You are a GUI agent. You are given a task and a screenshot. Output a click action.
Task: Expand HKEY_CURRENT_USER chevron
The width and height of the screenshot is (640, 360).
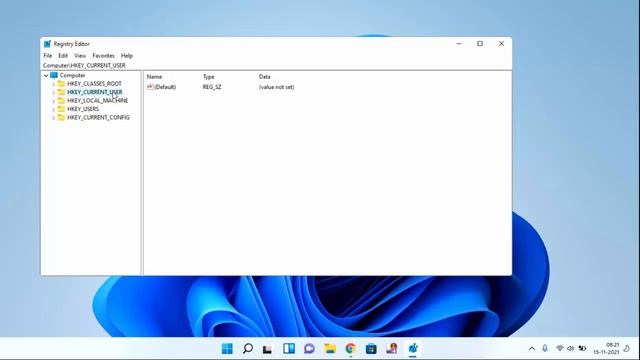pos(53,92)
